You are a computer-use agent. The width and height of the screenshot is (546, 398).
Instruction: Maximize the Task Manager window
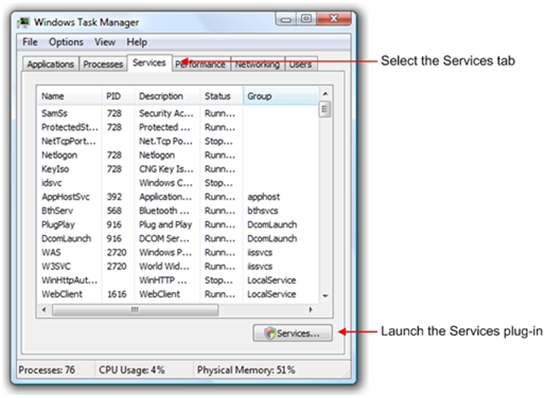coord(306,18)
